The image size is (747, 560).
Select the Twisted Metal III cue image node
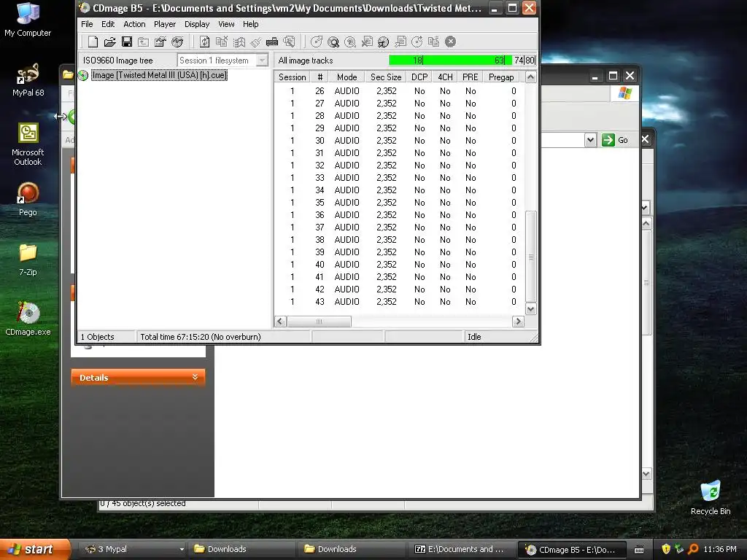coord(159,75)
